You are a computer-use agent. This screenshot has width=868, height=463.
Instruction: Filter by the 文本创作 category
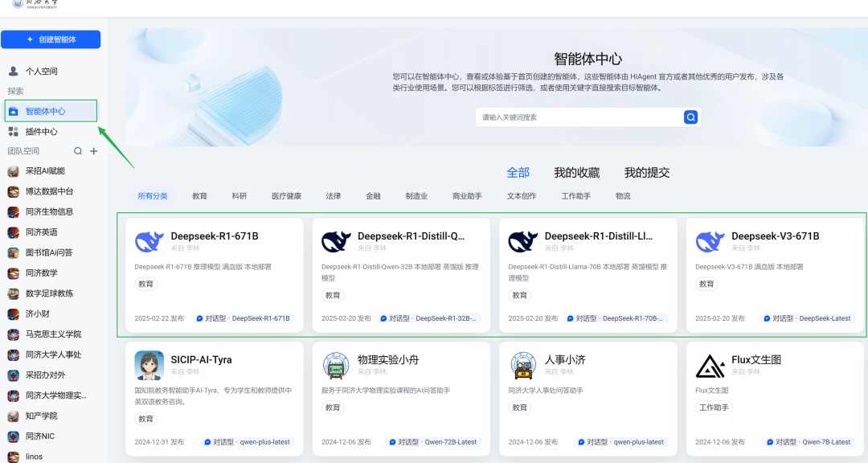pos(522,196)
